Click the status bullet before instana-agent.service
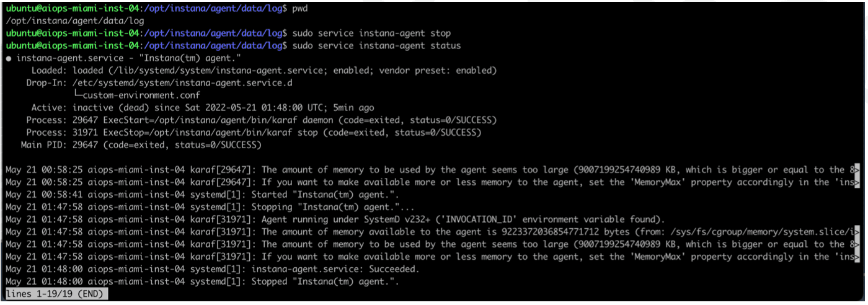Viewport: 868px width, 305px height. (x=8, y=58)
